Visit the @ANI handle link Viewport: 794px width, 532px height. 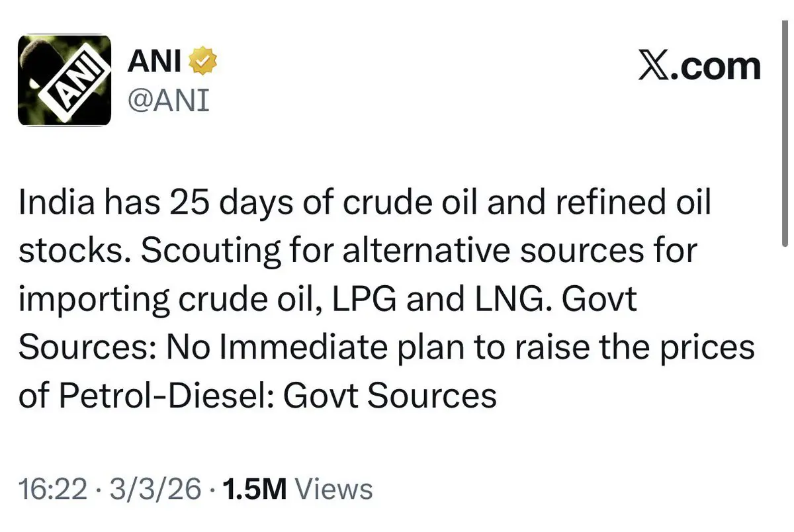click(167, 101)
